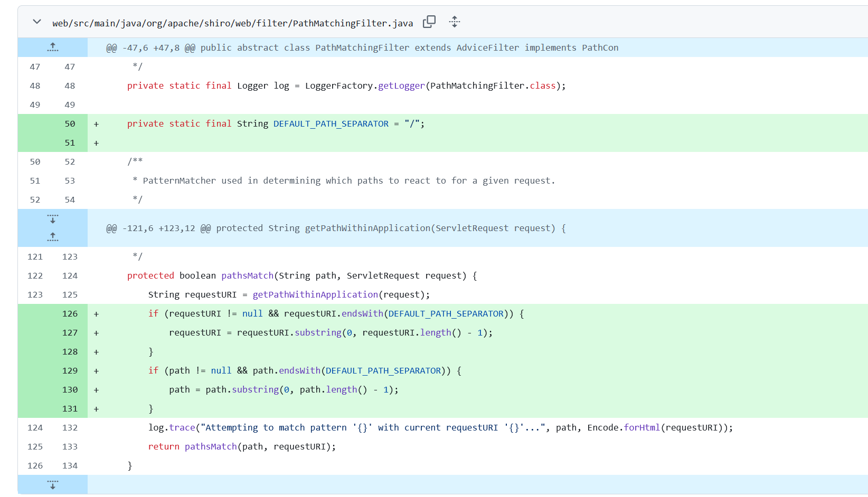Click Encode.forHtml on line 132

(624, 427)
